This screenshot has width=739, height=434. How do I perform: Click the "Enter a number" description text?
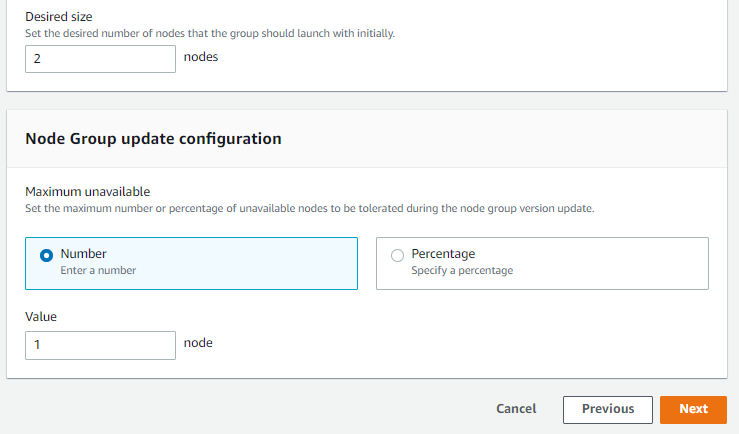98,270
